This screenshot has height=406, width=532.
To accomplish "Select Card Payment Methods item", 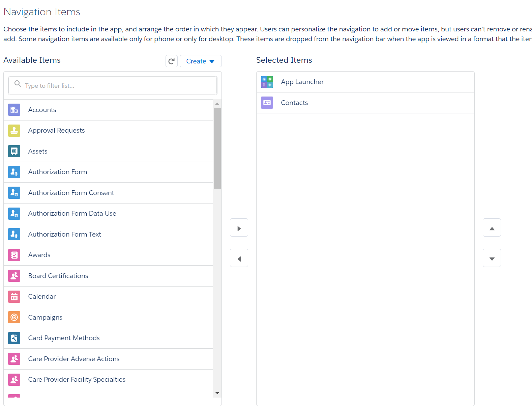I will tap(109, 338).
